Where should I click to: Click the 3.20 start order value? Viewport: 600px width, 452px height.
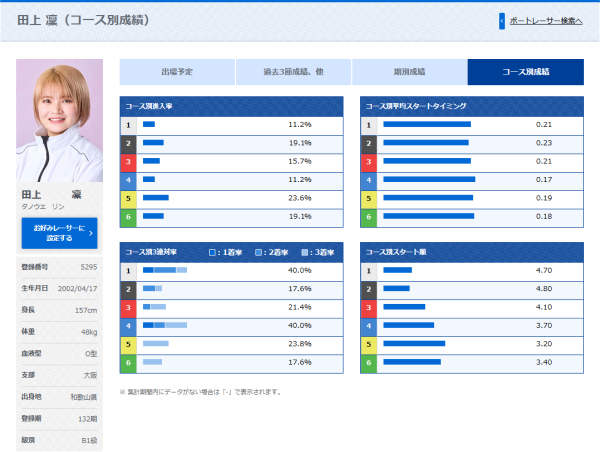coord(544,344)
